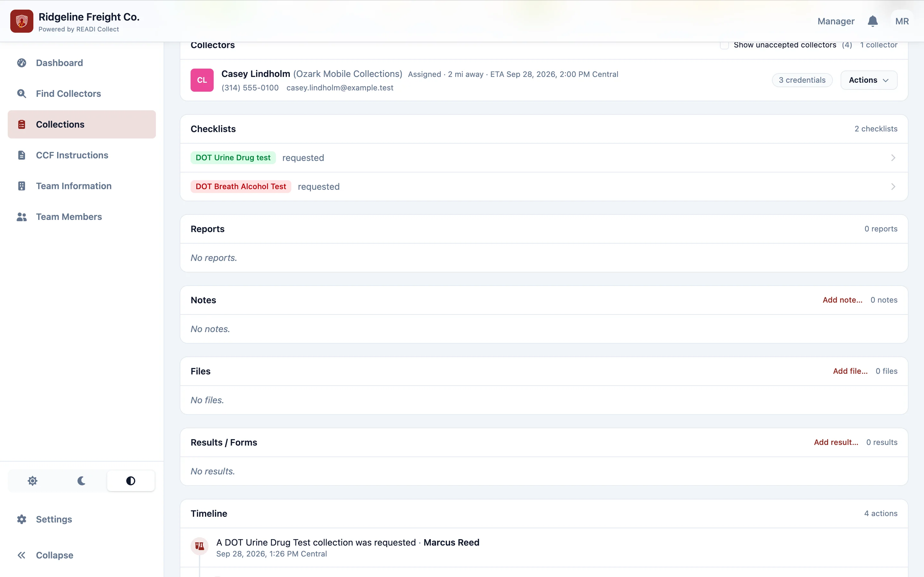Select the Collections sidebar item
This screenshot has height=577, width=924.
(82, 124)
